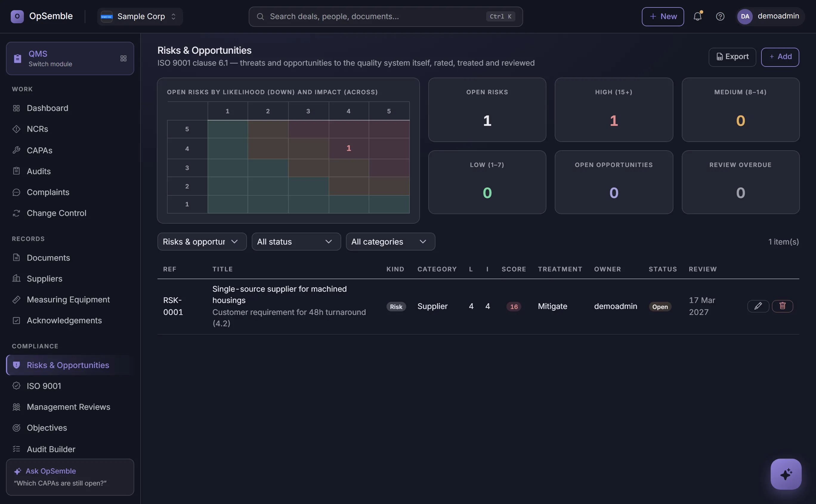Click the DA user avatar
The height and width of the screenshot is (504, 816).
pyautogui.click(x=745, y=16)
